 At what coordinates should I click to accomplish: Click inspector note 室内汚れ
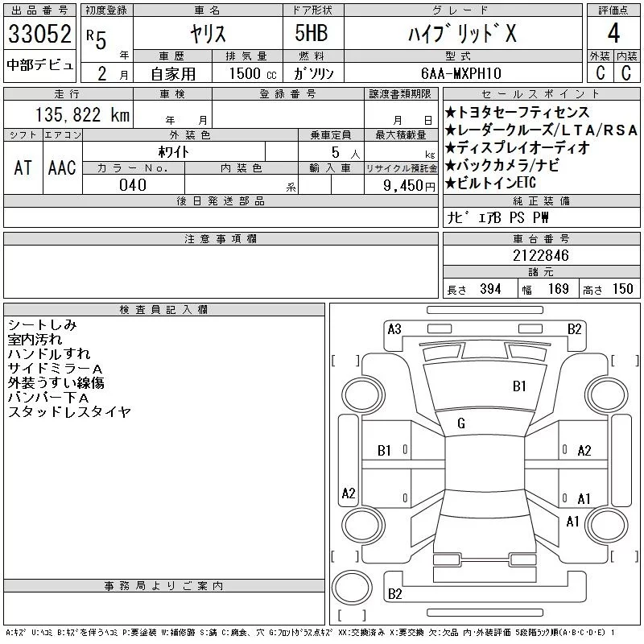pyautogui.click(x=35, y=339)
